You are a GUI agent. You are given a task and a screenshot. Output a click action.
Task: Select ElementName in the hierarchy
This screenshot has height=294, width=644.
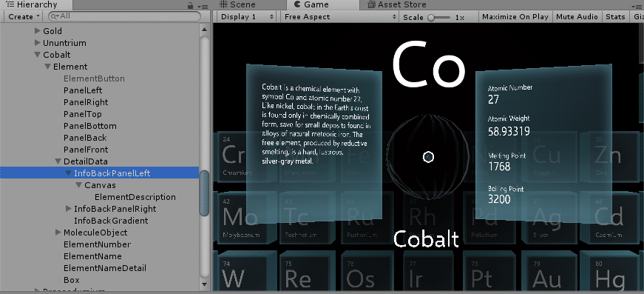pyautogui.click(x=92, y=256)
